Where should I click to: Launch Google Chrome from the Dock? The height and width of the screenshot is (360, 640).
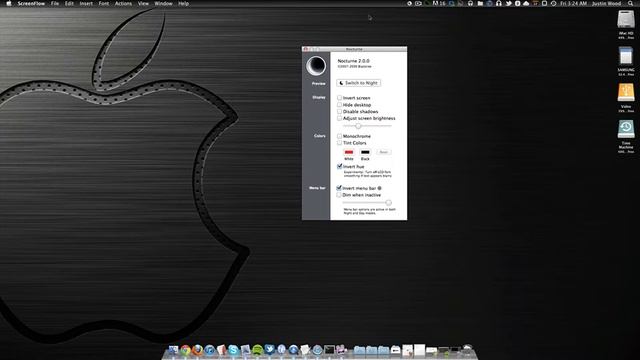pyautogui.click(x=186, y=350)
